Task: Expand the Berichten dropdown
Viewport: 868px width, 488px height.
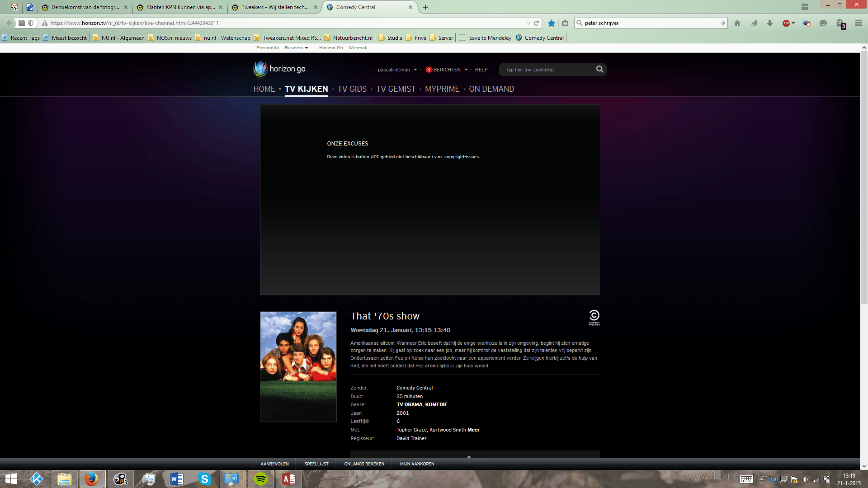Action: [466, 70]
